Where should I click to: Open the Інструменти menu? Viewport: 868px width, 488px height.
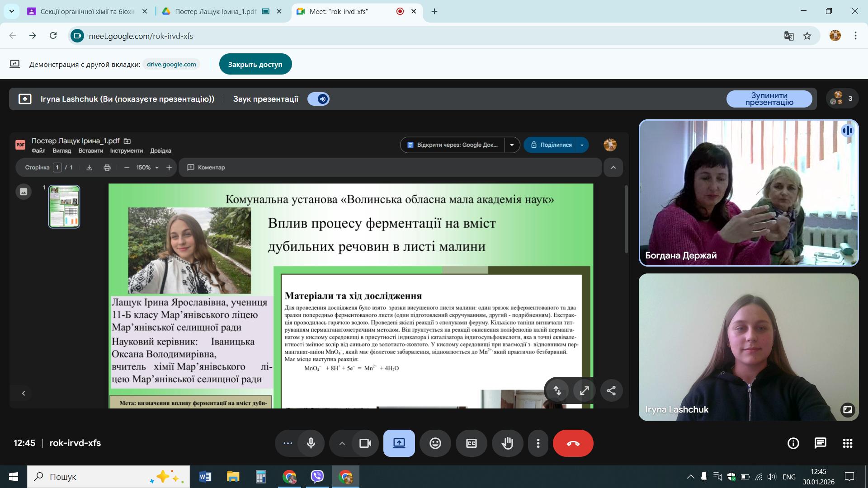(x=126, y=151)
